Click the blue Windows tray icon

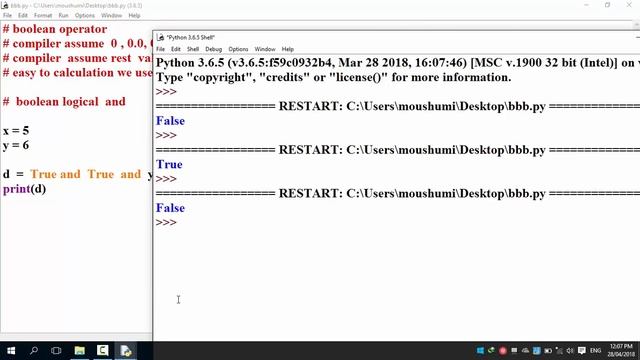coord(480,351)
